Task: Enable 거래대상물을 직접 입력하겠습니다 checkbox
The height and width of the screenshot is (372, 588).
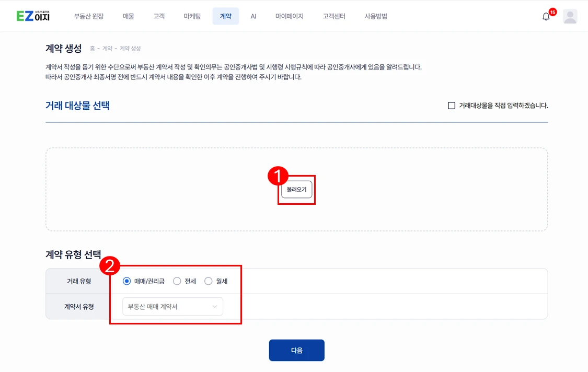Action: click(452, 106)
